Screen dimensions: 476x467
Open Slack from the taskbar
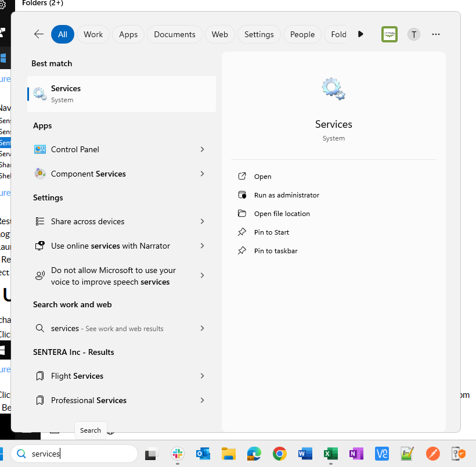pyautogui.click(x=177, y=454)
